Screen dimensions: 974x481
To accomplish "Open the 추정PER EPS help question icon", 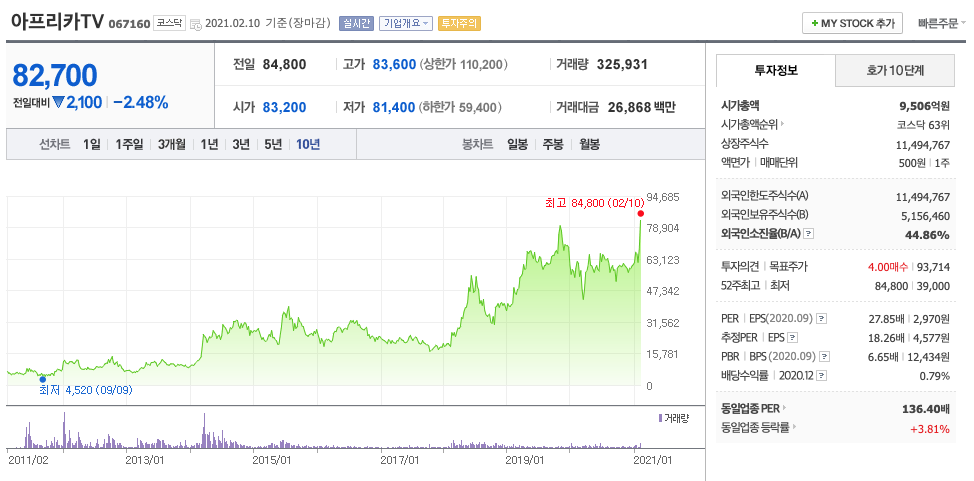I will coord(792,338).
